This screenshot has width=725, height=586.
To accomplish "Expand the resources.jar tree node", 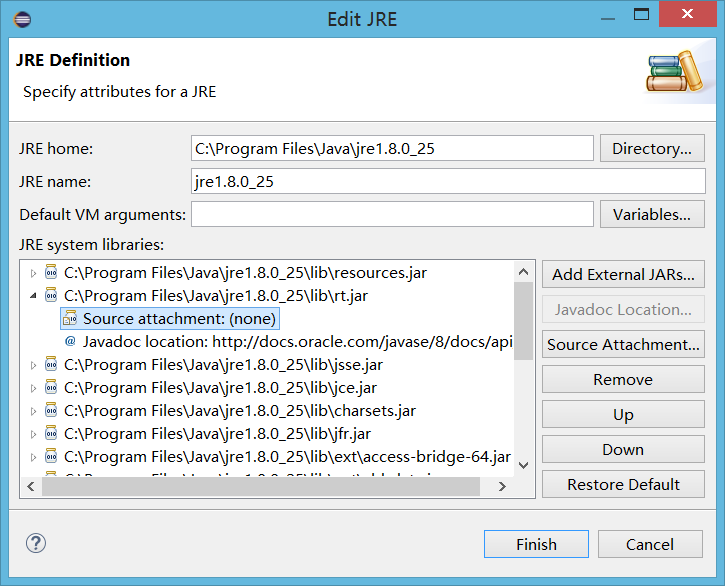I will [x=33, y=272].
